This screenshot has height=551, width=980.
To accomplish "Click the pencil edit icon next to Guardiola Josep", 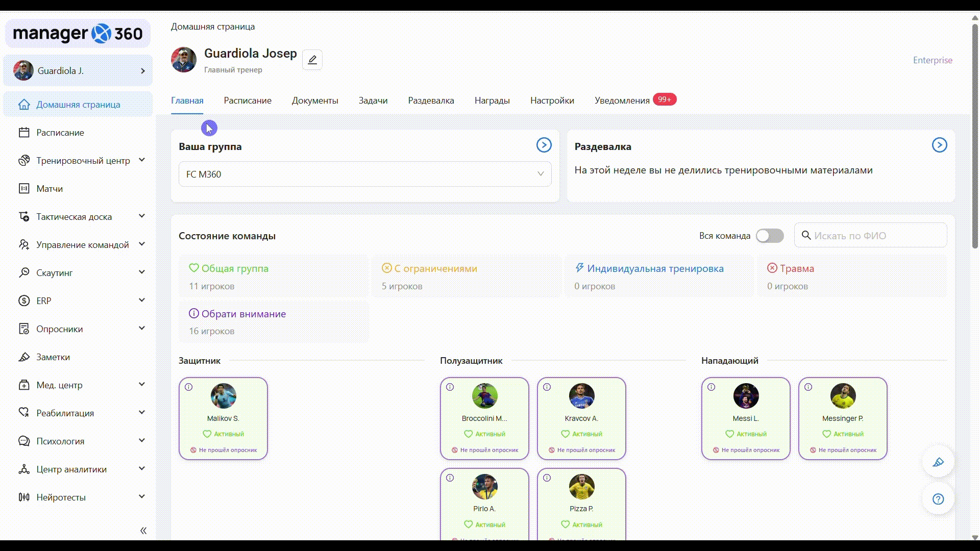I will tap(312, 60).
